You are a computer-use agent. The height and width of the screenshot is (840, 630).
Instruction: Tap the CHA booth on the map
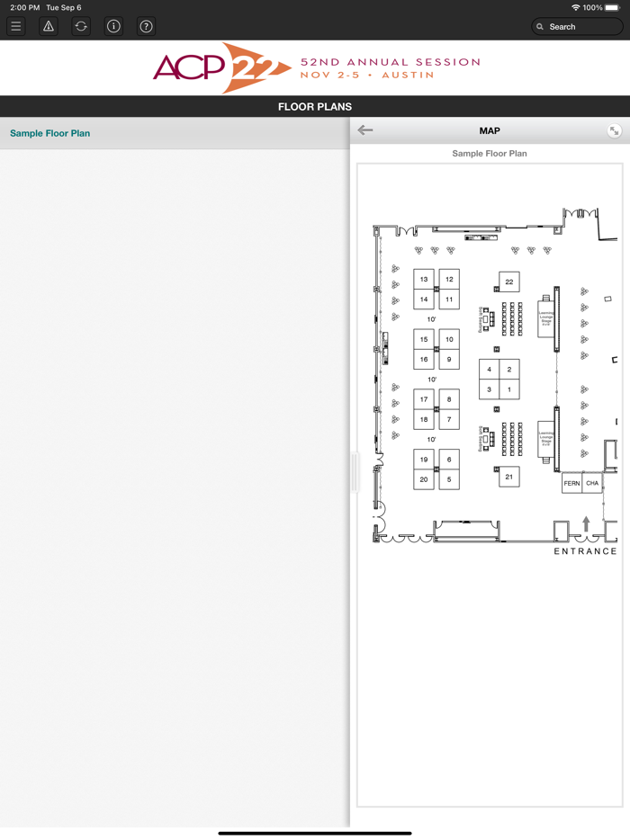[x=592, y=483]
